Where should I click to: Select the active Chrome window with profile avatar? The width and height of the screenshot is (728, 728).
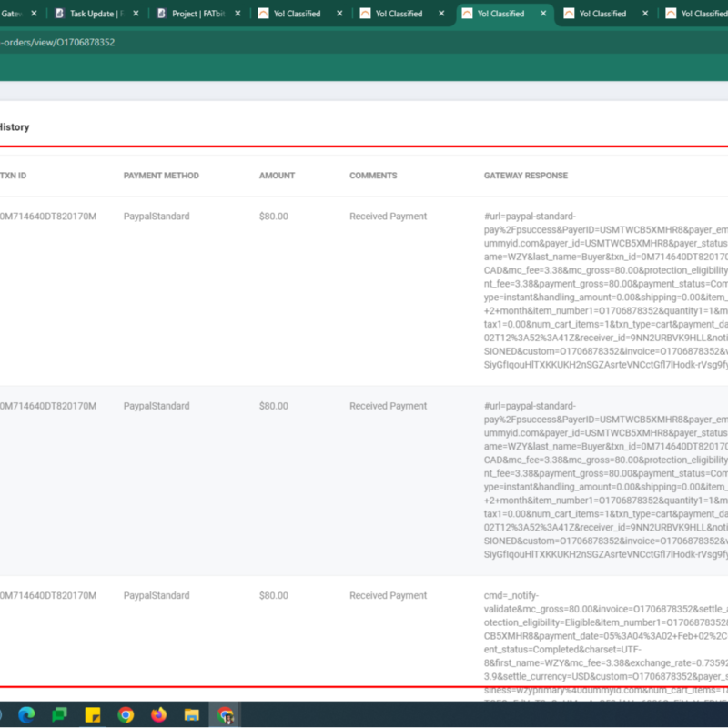pyautogui.click(x=225, y=714)
